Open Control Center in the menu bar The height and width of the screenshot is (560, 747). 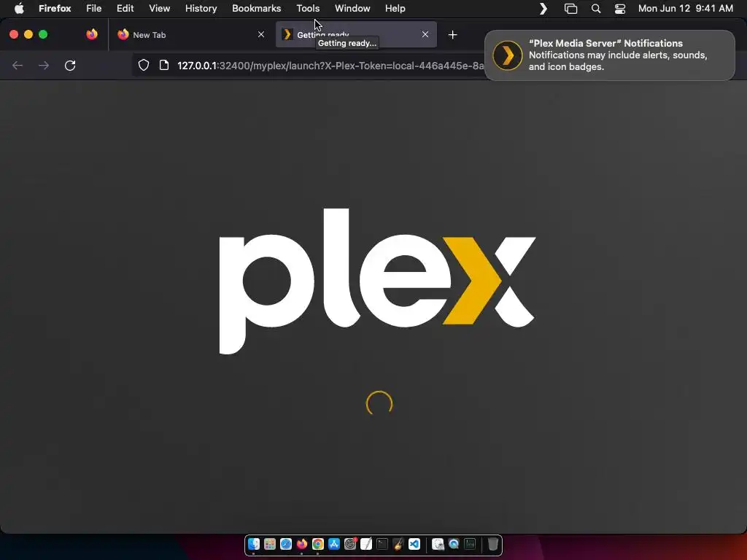(x=620, y=9)
